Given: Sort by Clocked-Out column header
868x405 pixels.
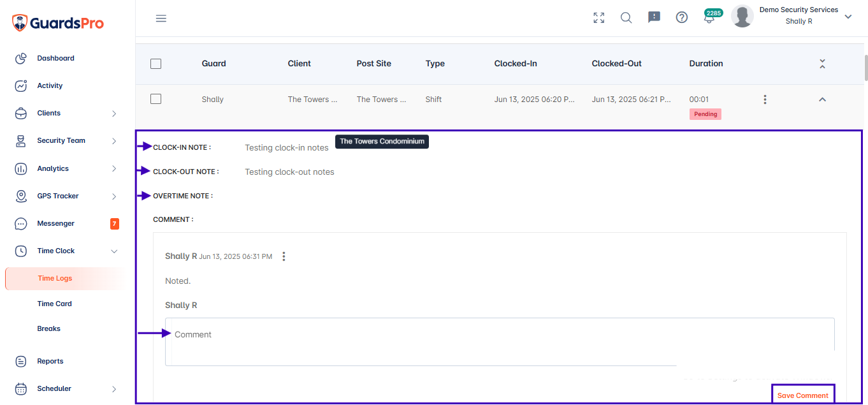Looking at the screenshot, I should click(616, 64).
